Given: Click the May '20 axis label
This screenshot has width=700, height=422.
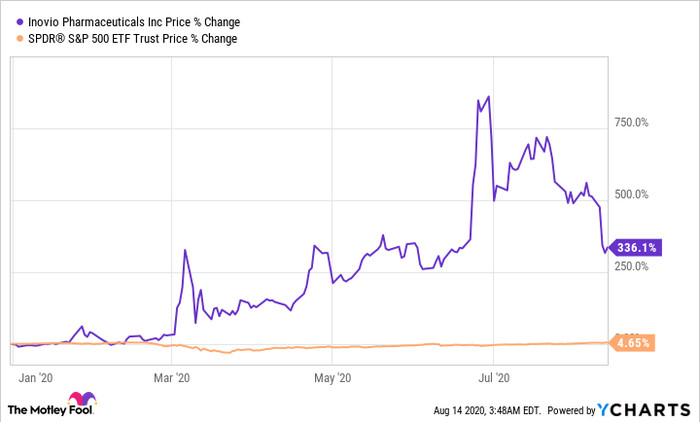Looking at the screenshot, I should tap(332, 378).
